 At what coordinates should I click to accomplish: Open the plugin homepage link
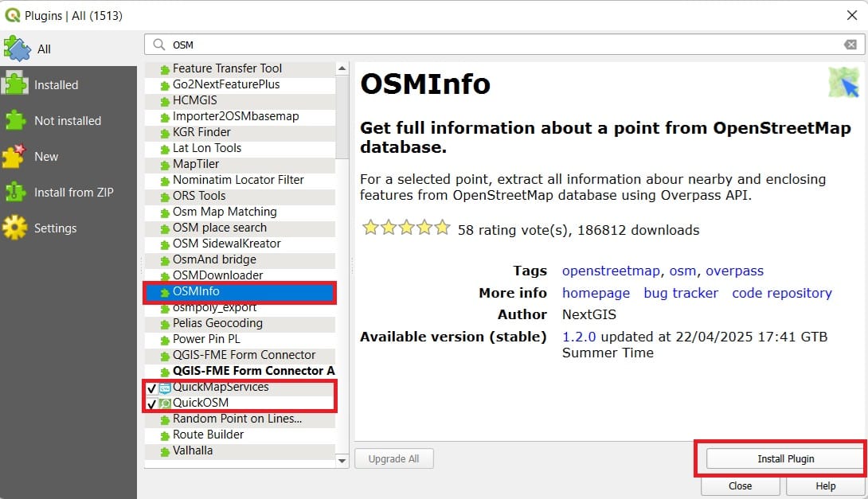tap(596, 293)
